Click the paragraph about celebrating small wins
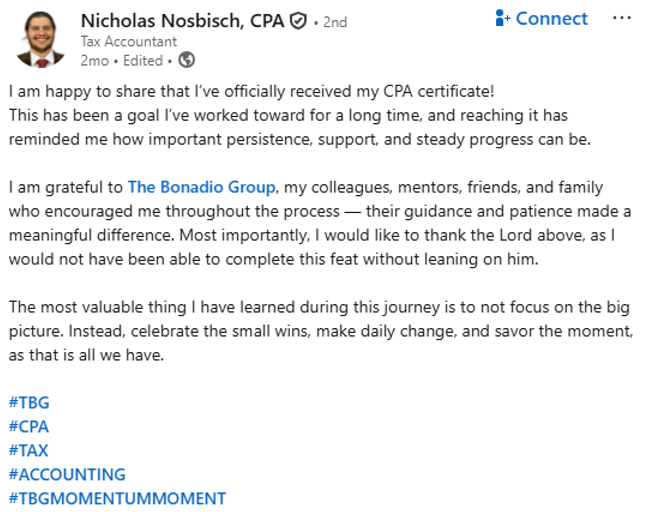648x512 pixels. [321, 331]
